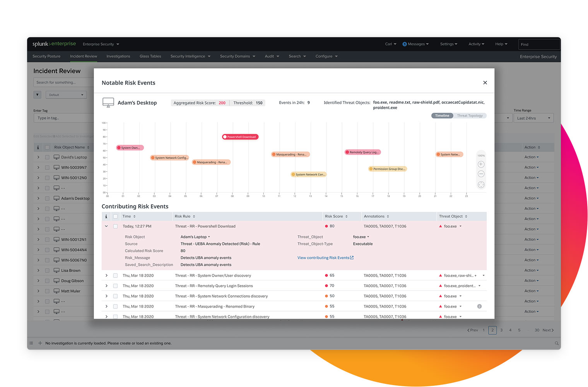588x387 pixels.
Task: Check the System Owner/User discovery row checkbox
Action: pyautogui.click(x=115, y=276)
